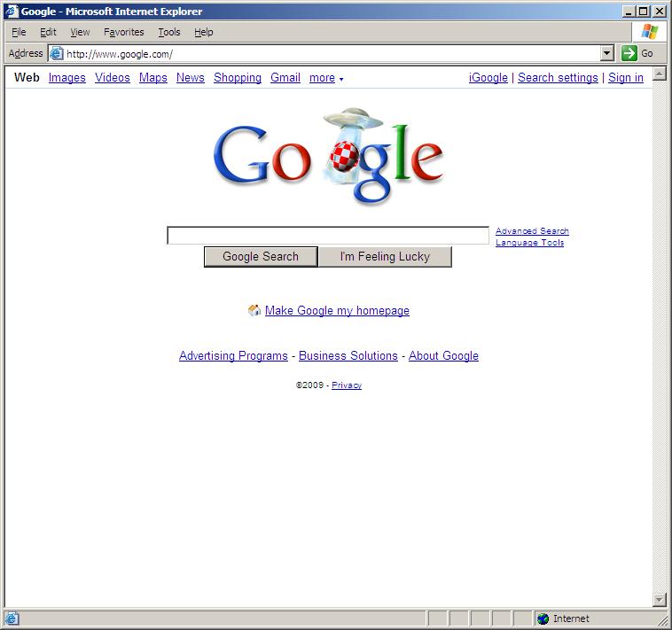This screenshot has width=672, height=630.
Task: Click the page icon in address bar
Action: 56,53
